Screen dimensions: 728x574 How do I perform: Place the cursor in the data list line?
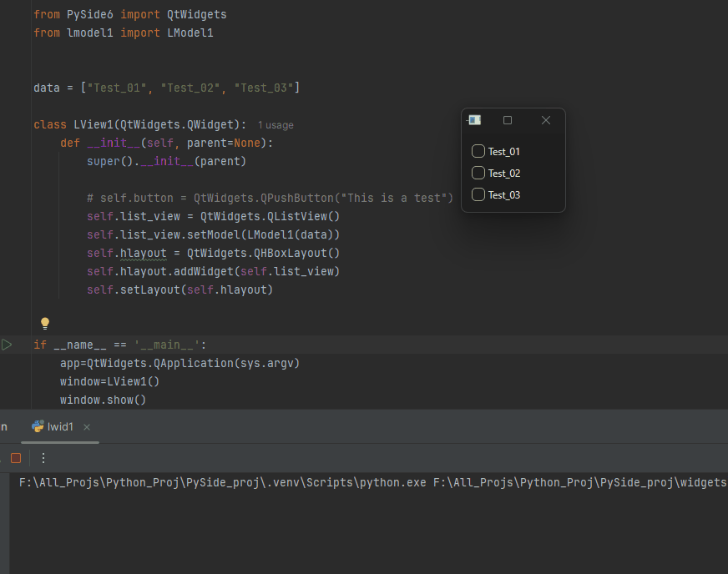coord(167,88)
